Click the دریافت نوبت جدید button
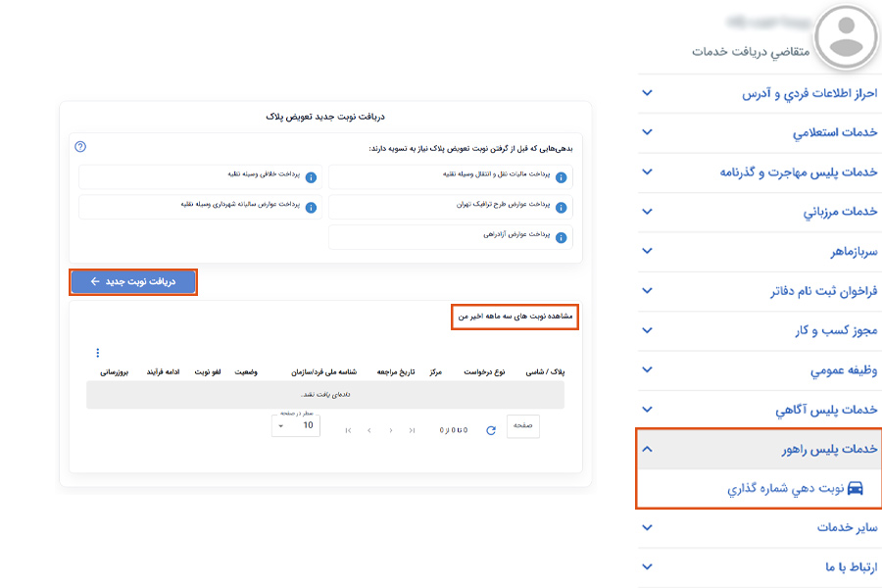This screenshot has width=882, height=588. click(133, 282)
